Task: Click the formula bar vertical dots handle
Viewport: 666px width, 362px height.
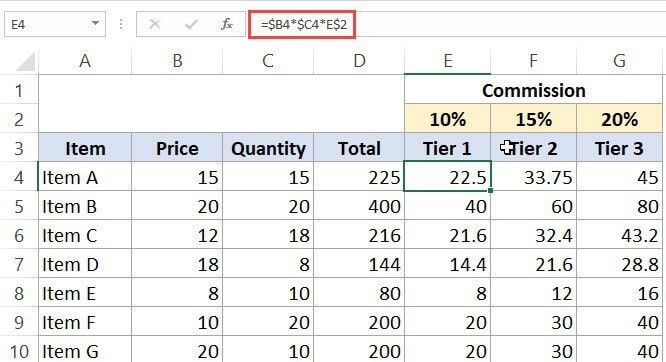Action: pos(121,25)
